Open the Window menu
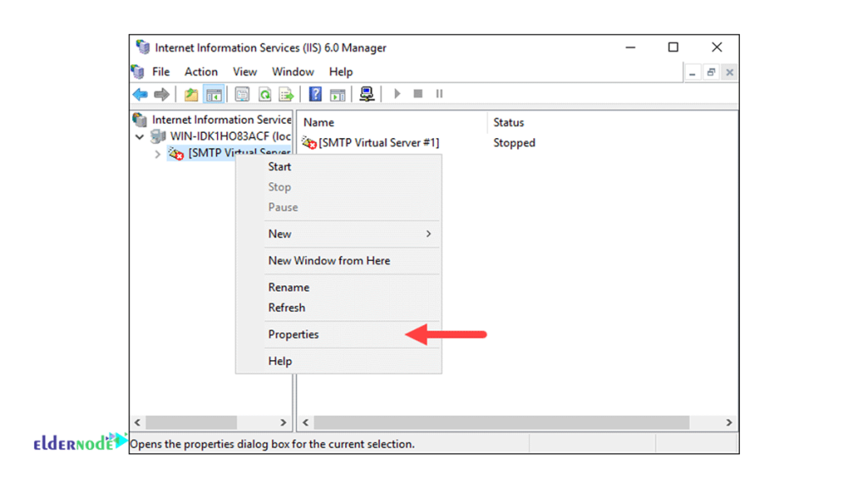 coord(292,71)
